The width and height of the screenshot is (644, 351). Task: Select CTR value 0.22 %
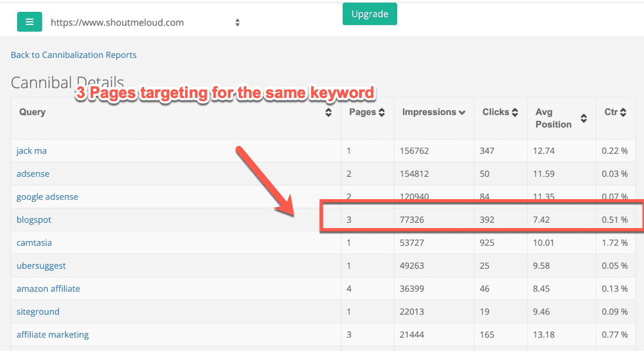tap(615, 151)
